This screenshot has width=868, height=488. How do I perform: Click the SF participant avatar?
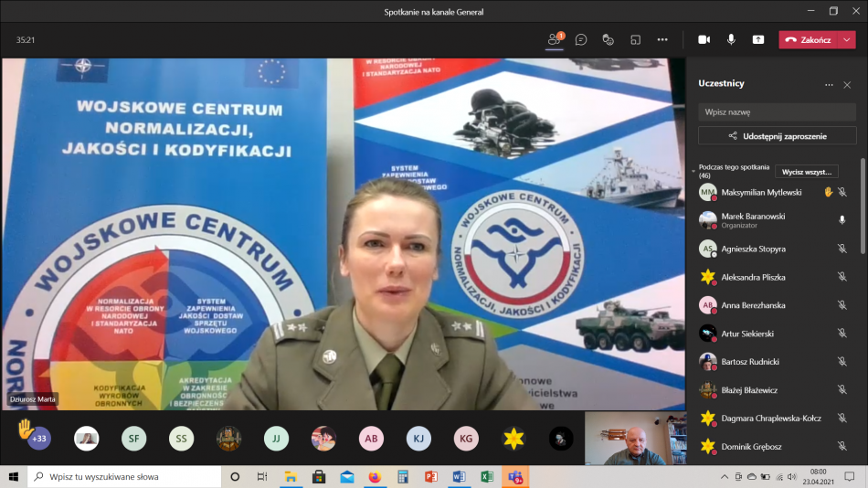(x=134, y=438)
